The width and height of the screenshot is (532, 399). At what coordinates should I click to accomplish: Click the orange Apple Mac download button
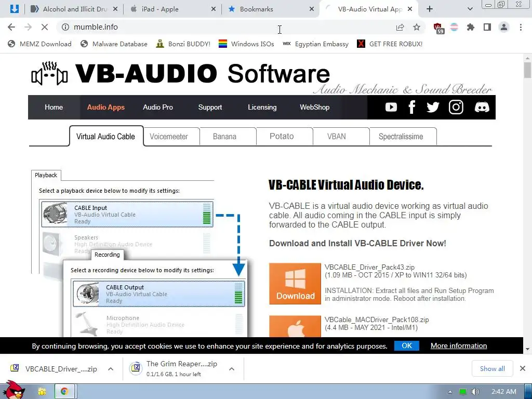(x=295, y=326)
